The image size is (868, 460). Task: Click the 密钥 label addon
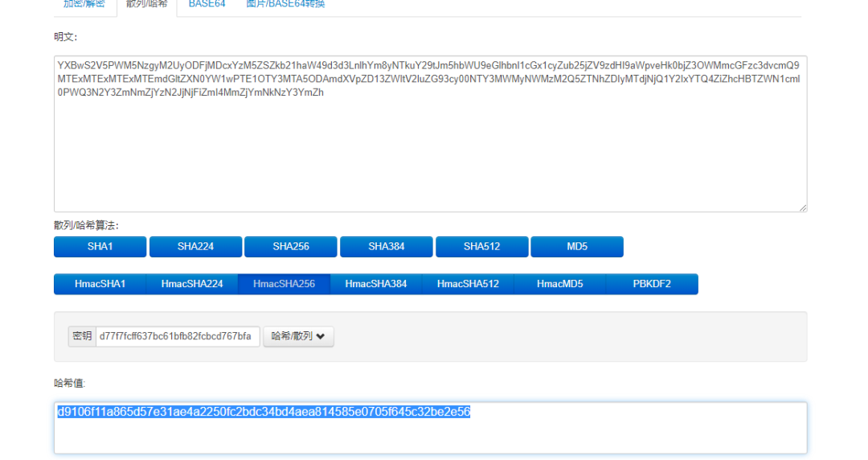pyautogui.click(x=82, y=336)
